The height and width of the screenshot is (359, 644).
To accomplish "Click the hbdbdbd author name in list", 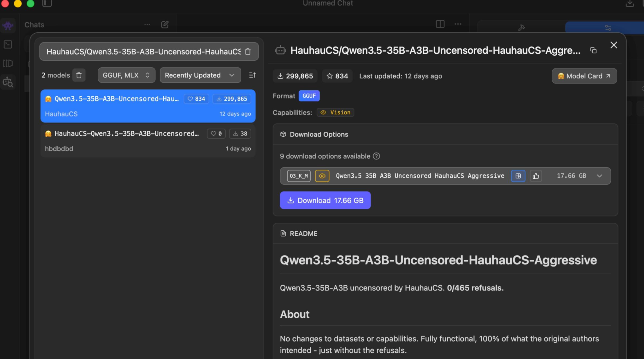I will pyautogui.click(x=59, y=149).
